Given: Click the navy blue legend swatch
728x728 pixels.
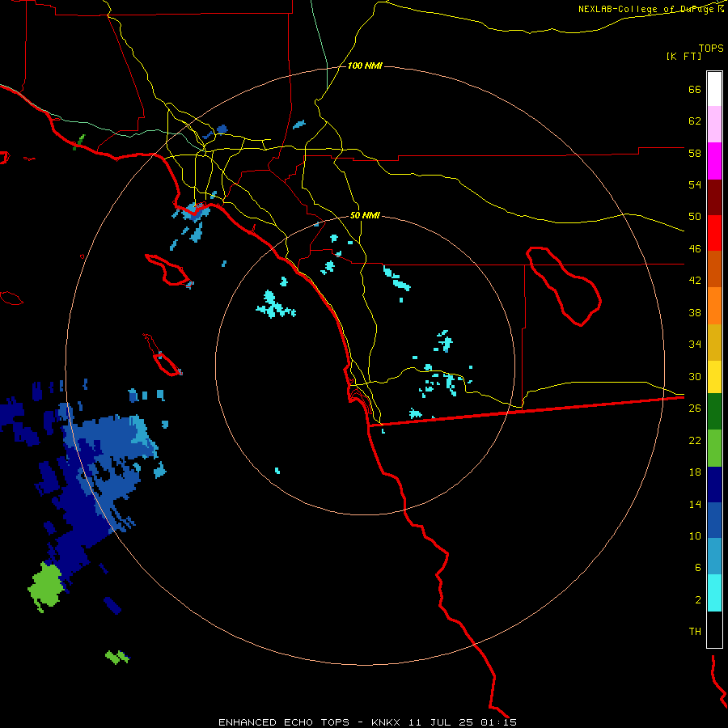Looking at the screenshot, I should [714, 485].
